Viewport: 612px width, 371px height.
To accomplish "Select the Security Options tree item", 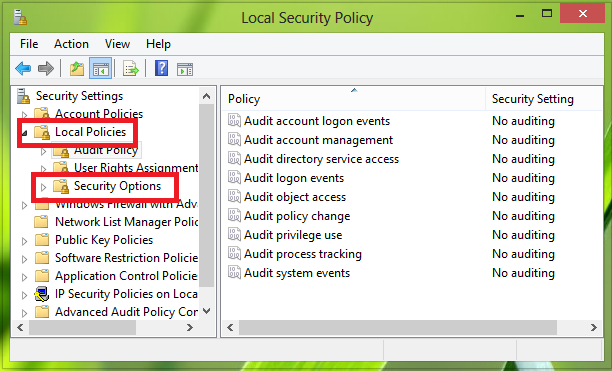I will tap(117, 186).
